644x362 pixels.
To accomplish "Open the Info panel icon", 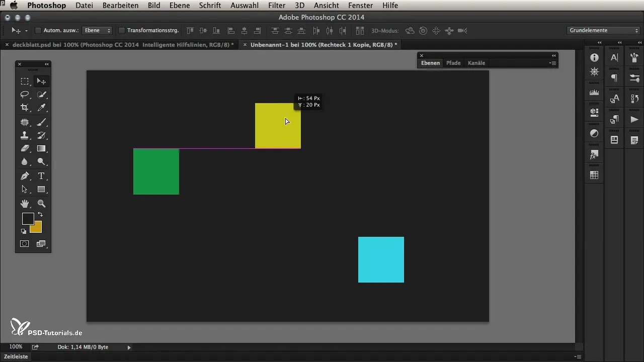I will click(x=594, y=58).
